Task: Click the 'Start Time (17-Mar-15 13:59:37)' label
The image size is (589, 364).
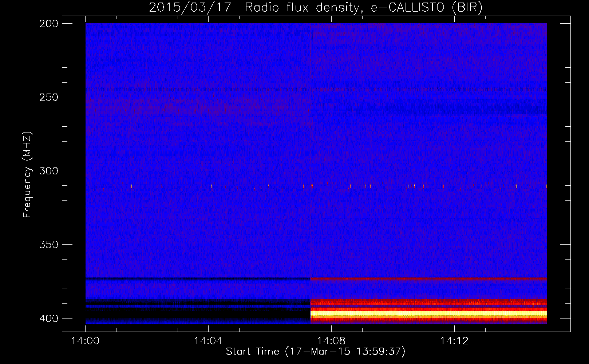Action: (316, 352)
